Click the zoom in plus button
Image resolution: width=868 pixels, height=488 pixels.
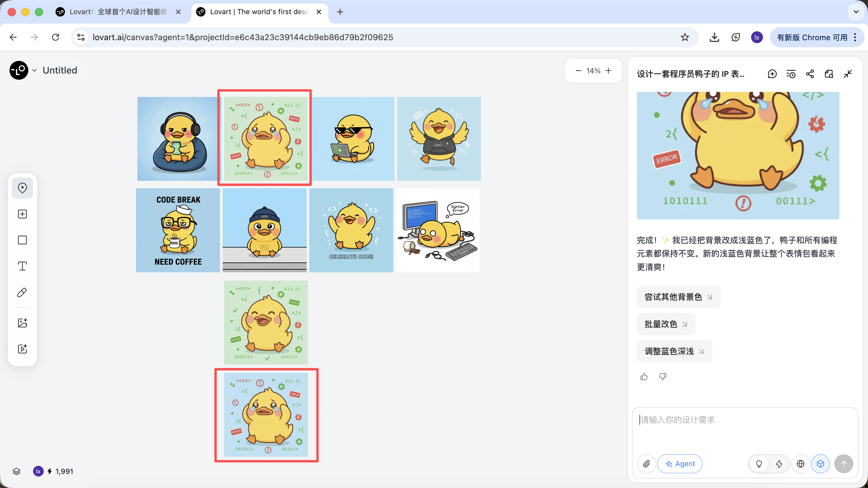pyautogui.click(x=608, y=71)
